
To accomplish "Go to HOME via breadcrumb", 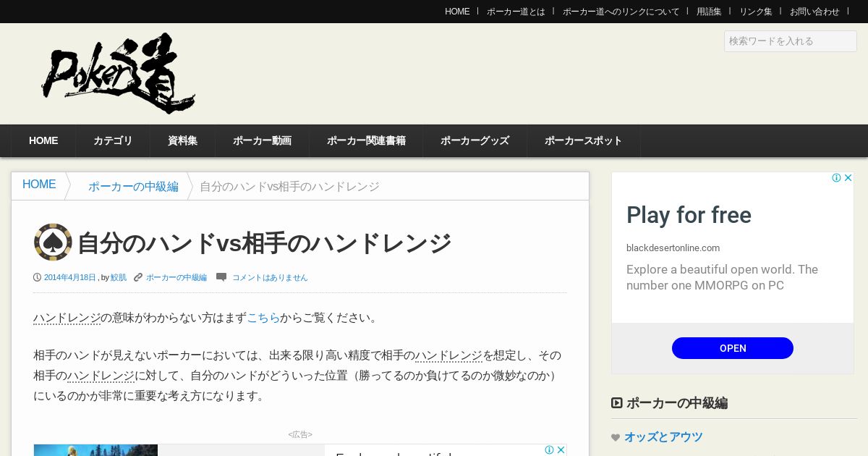I will (x=39, y=185).
